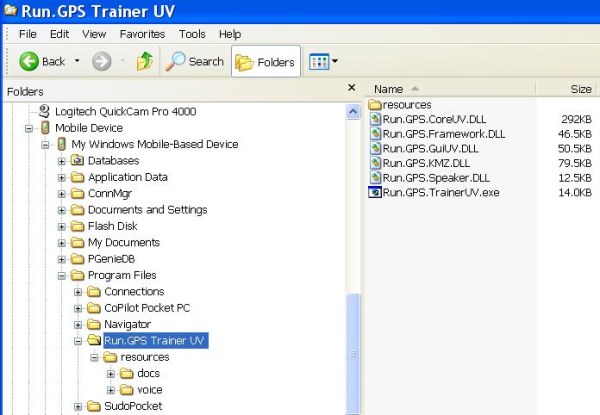Select the Run.GPS.CoreUV.DLL file icon

point(375,119)
